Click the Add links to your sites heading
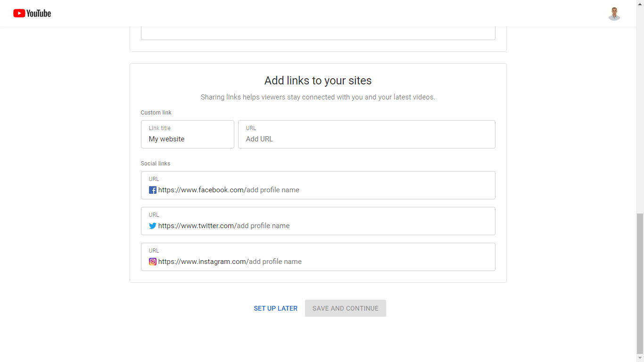 318,81
